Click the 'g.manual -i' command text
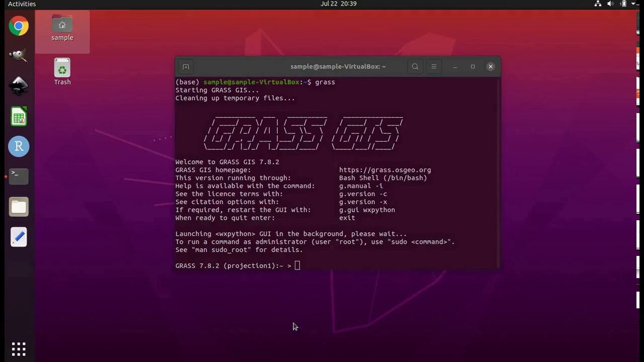644x362 pixels. [x=361, y=186]
